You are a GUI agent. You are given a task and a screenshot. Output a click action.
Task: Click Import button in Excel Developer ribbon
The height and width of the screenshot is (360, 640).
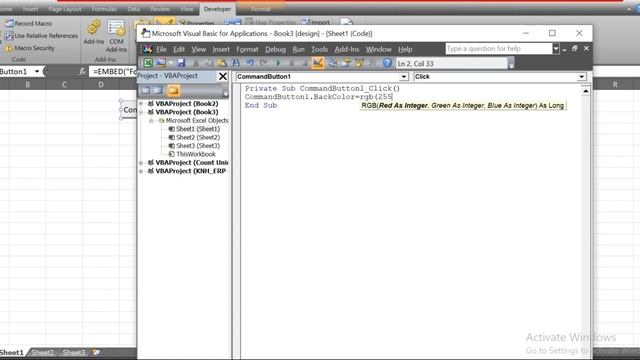(x=316, y=22)
